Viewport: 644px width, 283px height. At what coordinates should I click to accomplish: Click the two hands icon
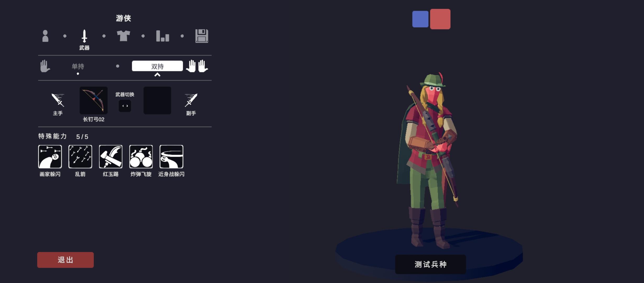point(197,66)
